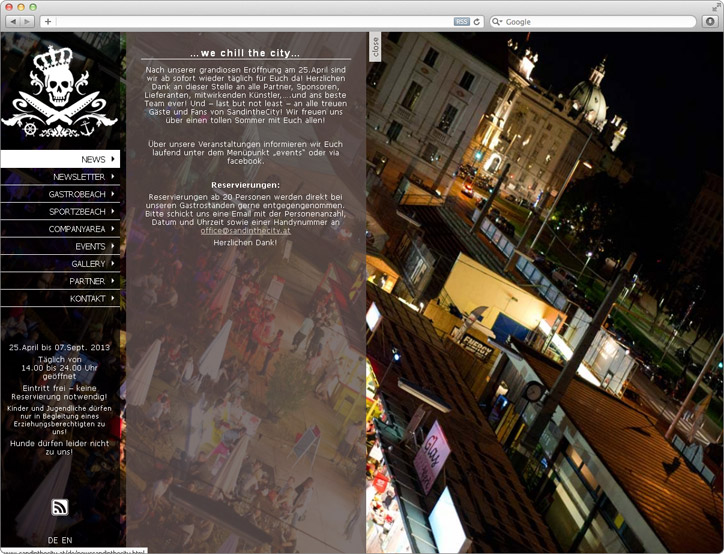
Task: Close the news panel with the close tab
Action: (x=375, y=47)
